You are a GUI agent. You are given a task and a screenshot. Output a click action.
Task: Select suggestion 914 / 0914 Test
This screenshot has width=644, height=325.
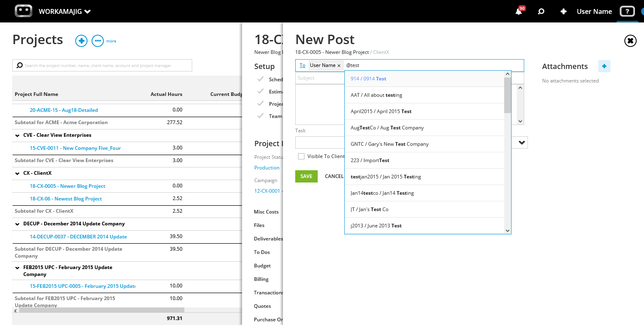coord(424,79)
